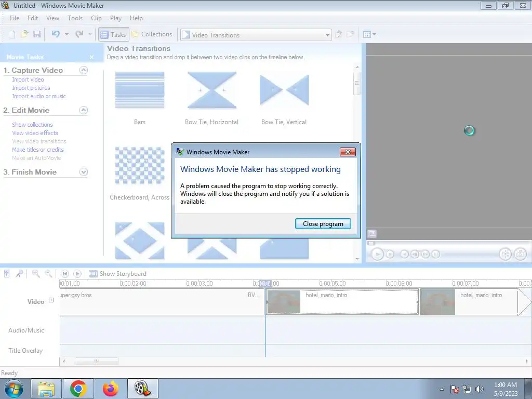This screenshot has width=532, height=399.
Task: Open the Redo history dropdown arrow
Action: tap(90, 34)
